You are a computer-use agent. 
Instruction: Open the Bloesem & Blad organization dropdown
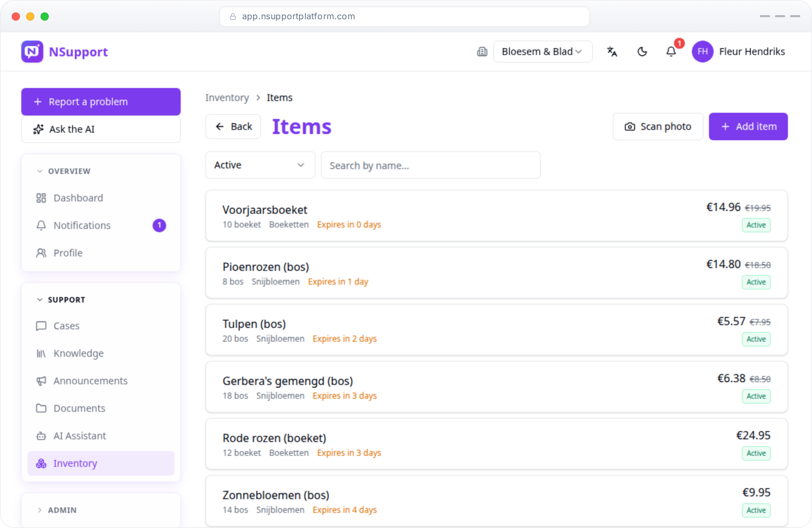[x=543, y=52]
